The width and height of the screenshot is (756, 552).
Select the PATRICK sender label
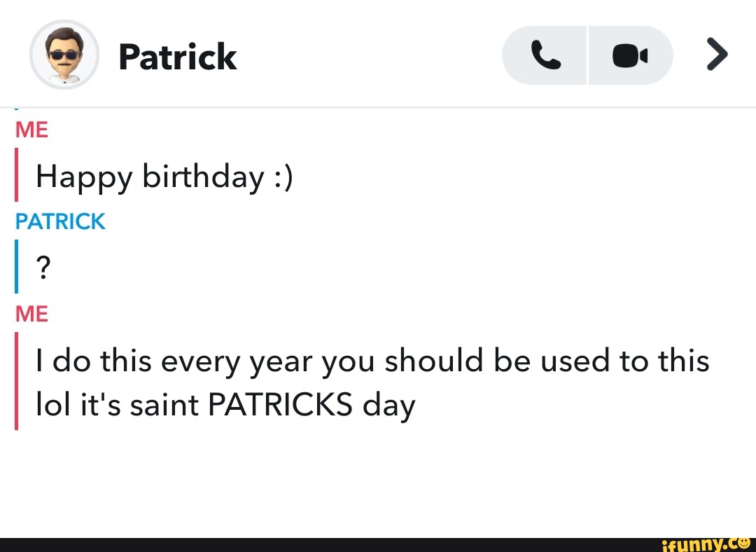[60, 221]
